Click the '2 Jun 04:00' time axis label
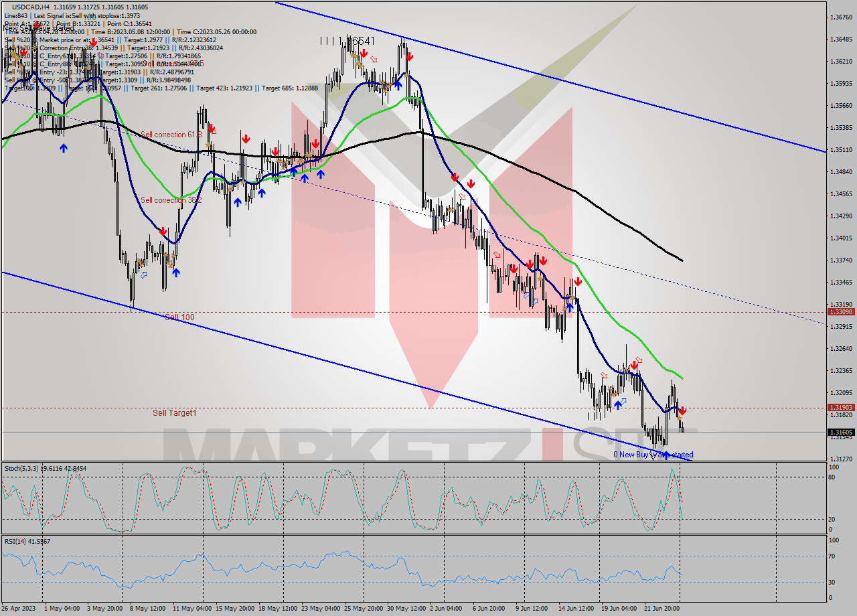The image size is (857, 616). 447,608
